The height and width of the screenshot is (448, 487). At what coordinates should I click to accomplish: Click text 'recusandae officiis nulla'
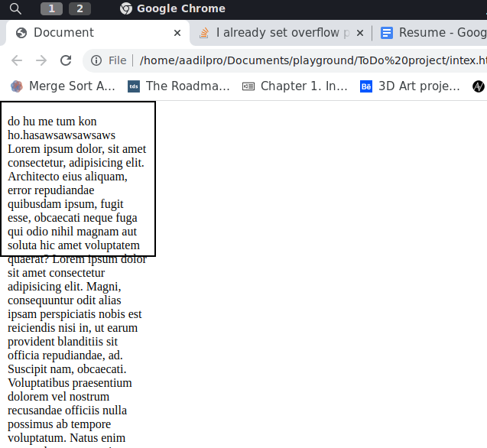pos(67,410)
